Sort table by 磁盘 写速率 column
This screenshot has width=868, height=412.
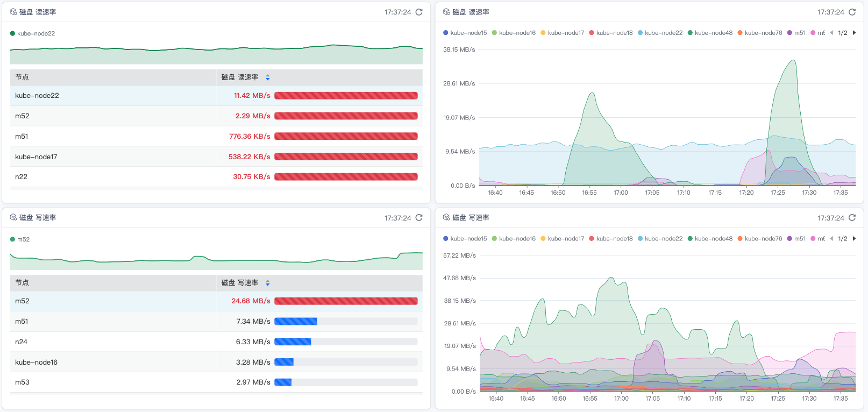tap(267, 283)
